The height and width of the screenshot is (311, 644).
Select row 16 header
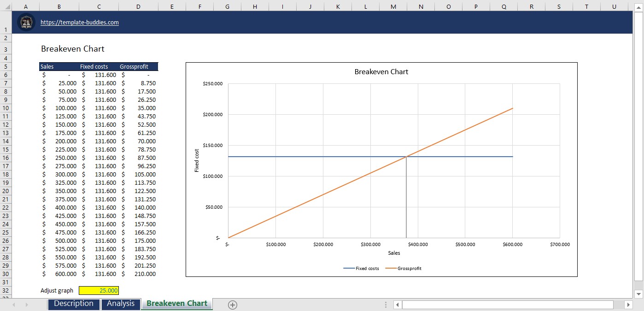6,158
